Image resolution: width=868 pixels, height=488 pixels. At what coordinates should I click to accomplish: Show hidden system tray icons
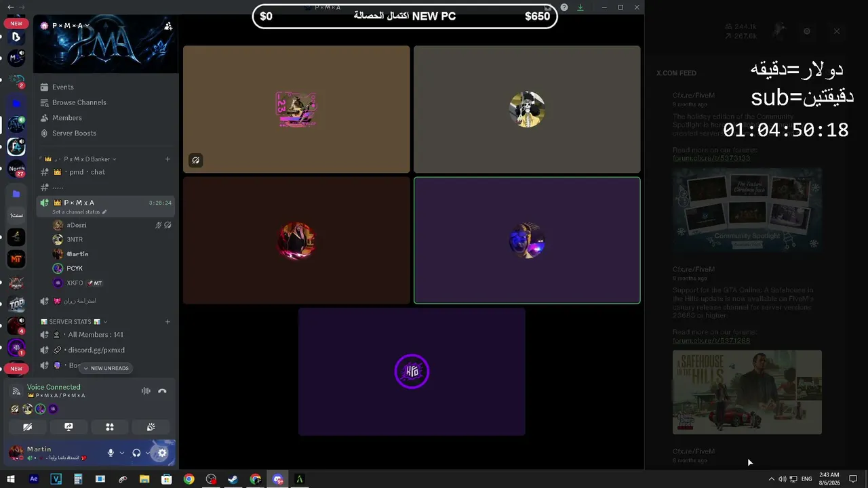coord(771,479)
